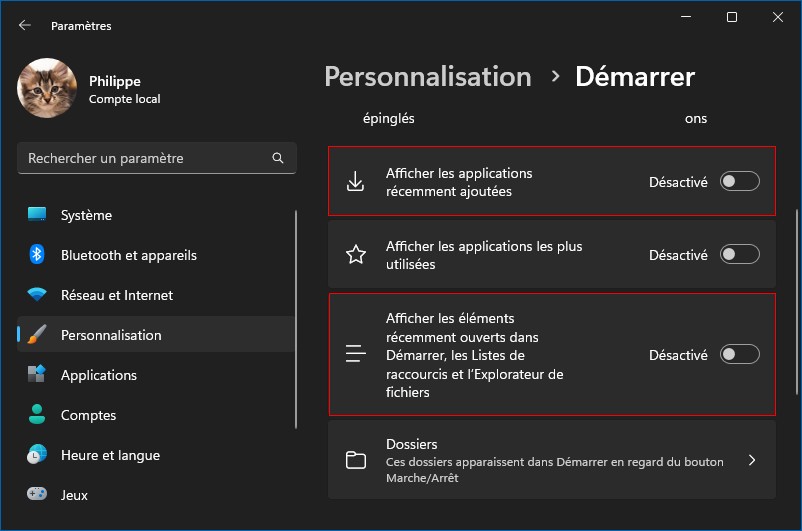Click the kitten profile picture
This screenshot has width=802, height=531.
pos(47,88)
